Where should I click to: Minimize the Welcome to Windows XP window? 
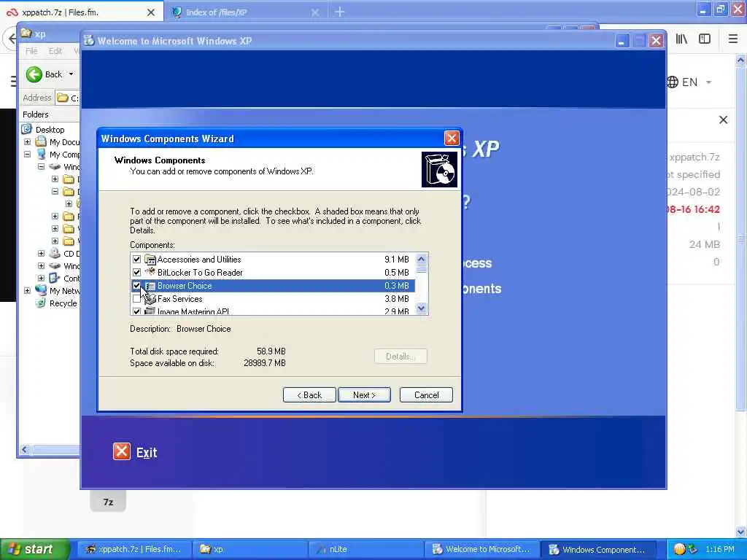[622, 41]
